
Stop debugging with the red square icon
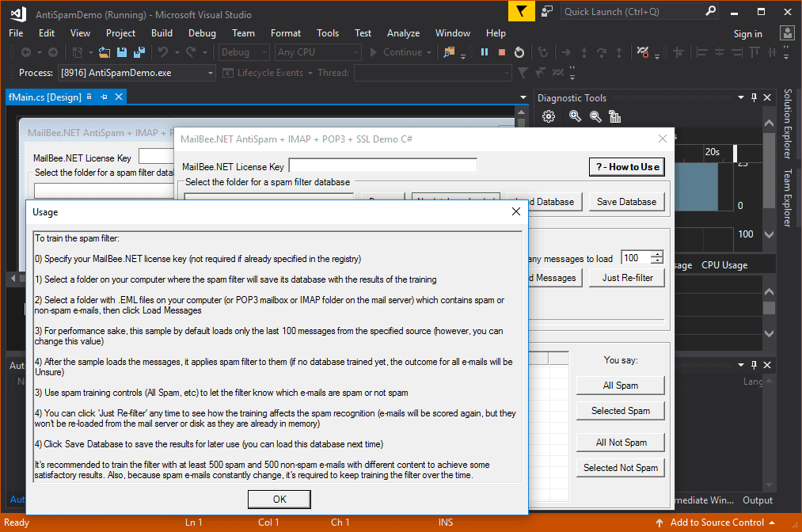point(502,52)
